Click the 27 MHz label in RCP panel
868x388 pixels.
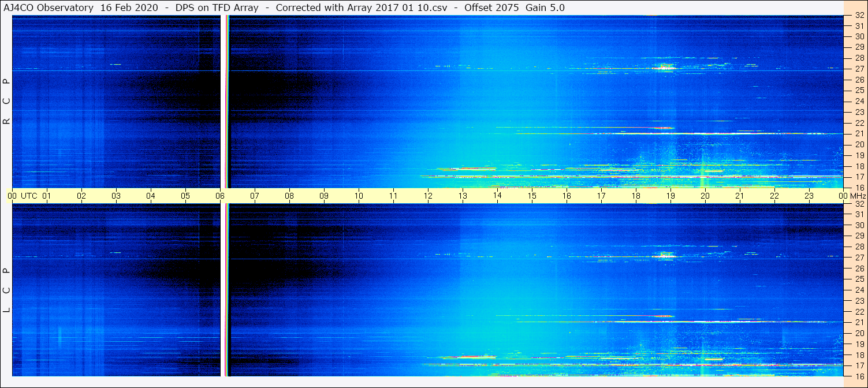tap(859, 69)
